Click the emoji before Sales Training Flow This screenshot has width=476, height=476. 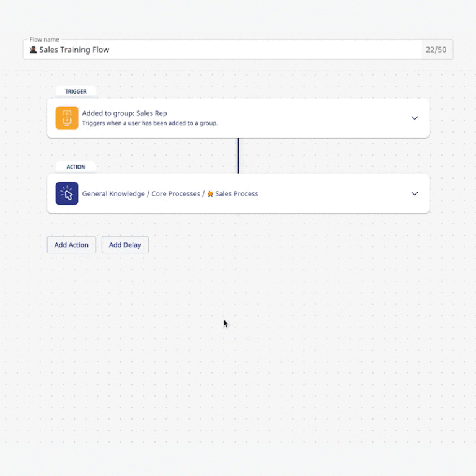pos(33,50)
